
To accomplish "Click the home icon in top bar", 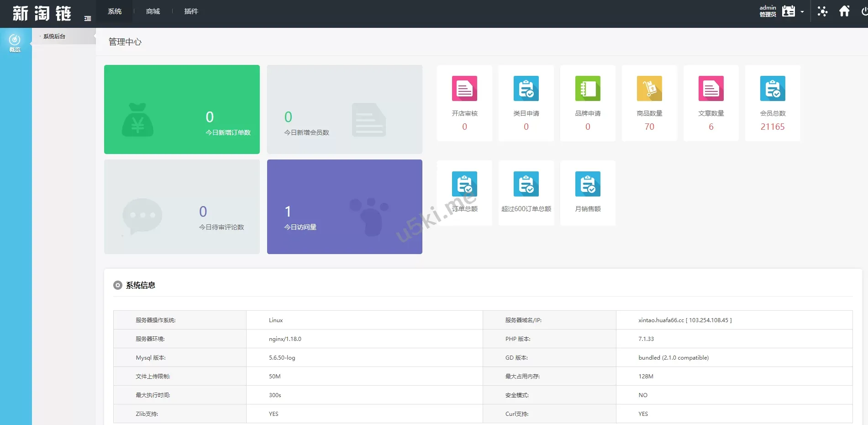I will 844,11.
